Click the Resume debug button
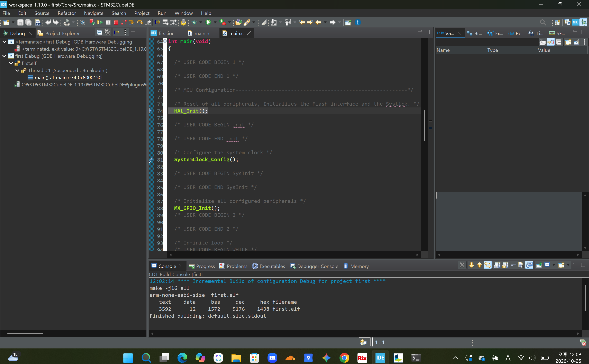The image size is (589, 364). [100, 22]
